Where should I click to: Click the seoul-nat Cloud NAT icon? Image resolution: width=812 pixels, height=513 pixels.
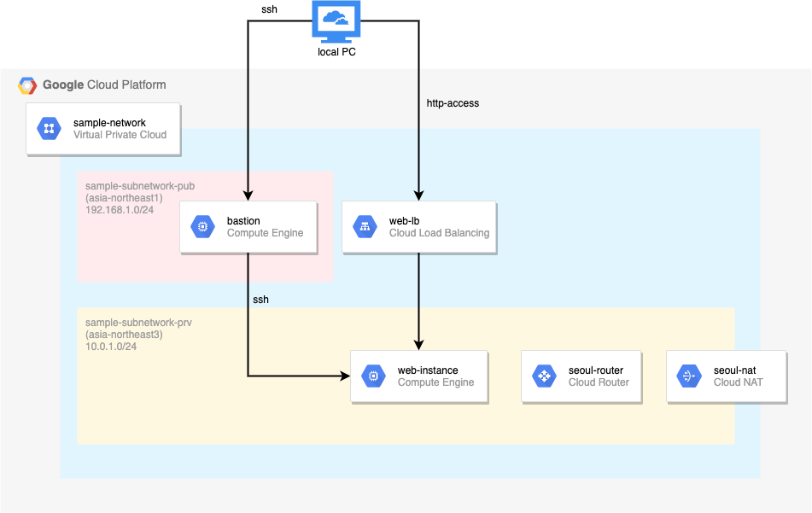click(689, 376)
